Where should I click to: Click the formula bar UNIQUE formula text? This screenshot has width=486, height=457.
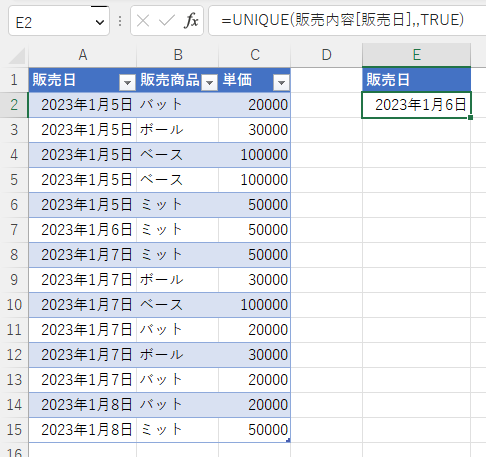click(342, 20)
